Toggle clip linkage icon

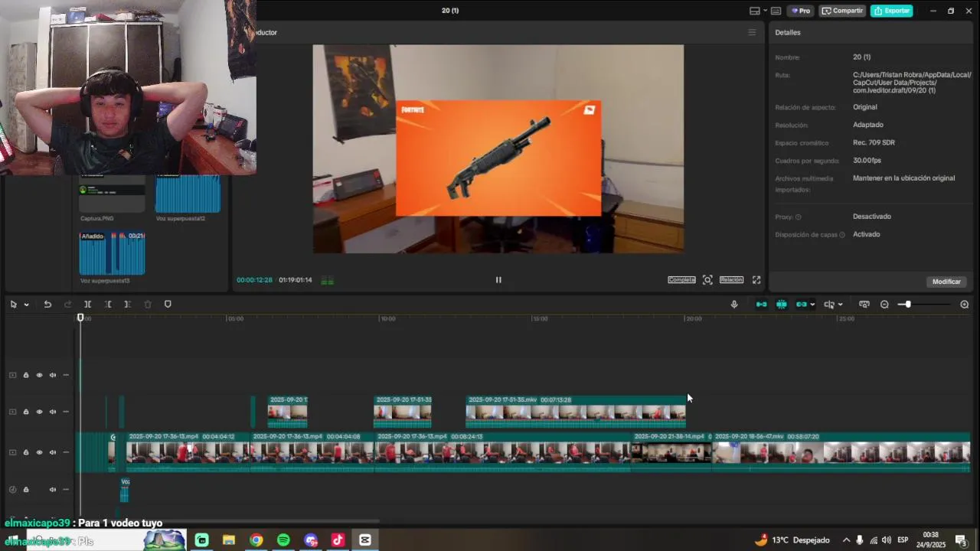coord(801,305)
